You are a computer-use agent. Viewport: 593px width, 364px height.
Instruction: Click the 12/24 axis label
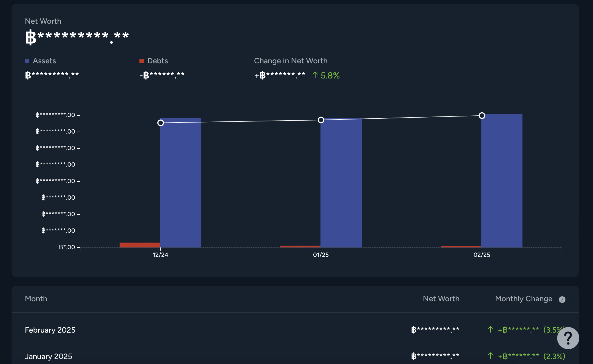tap(161, 255)
